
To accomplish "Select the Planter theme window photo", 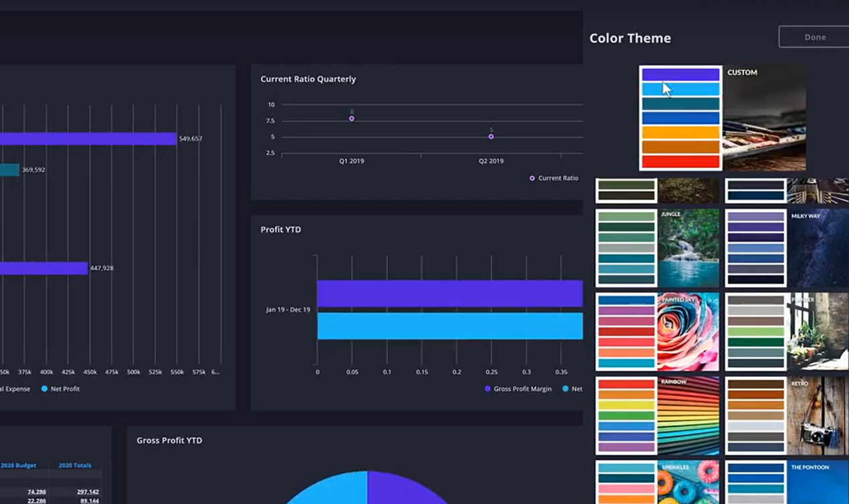I will click(818, 331).
